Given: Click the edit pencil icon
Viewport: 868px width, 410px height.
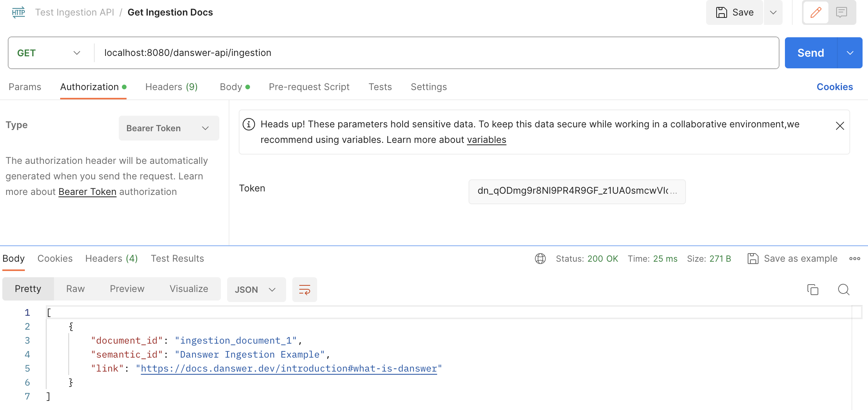Looking at the screenshot, I should pos(816,12).
